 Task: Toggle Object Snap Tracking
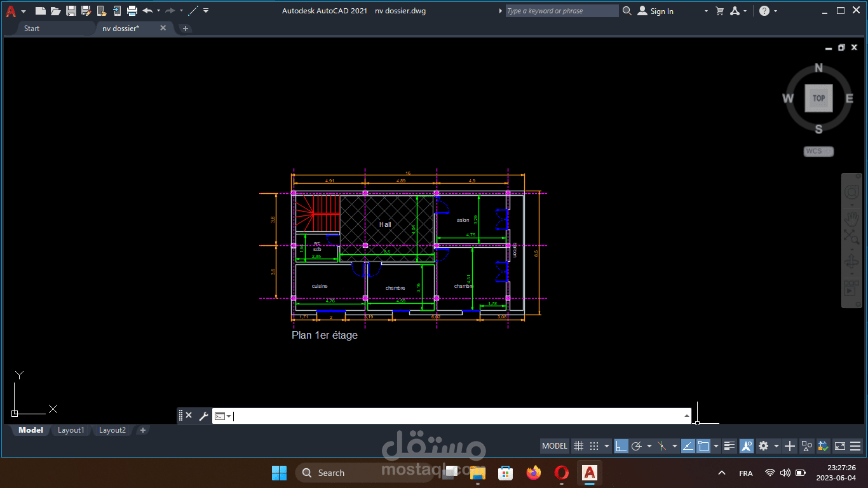(x=688, y=446)
